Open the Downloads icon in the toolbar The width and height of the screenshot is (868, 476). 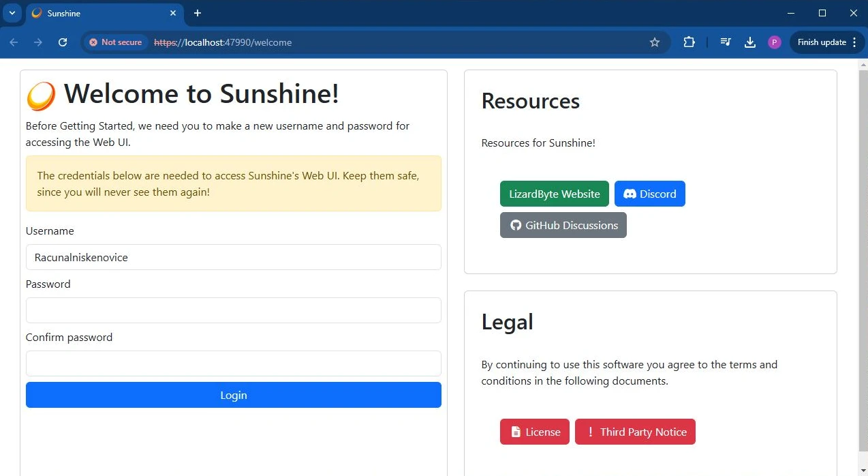point(750,42)
